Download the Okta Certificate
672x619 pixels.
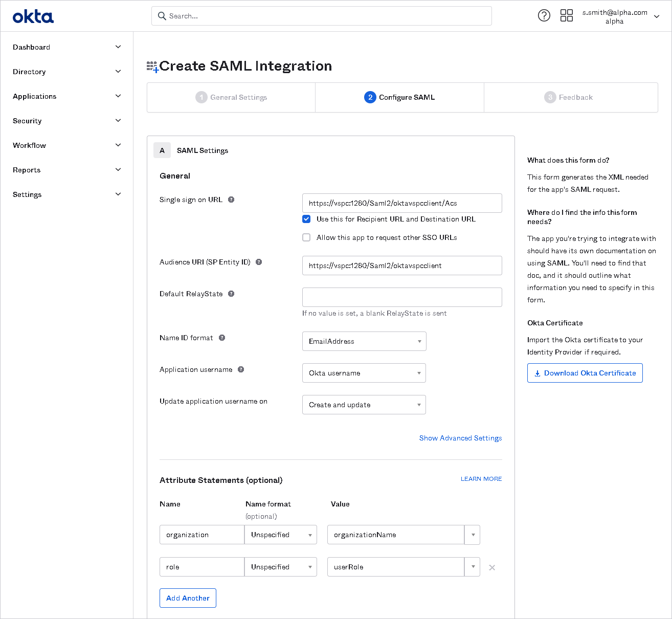coord(585,373)
